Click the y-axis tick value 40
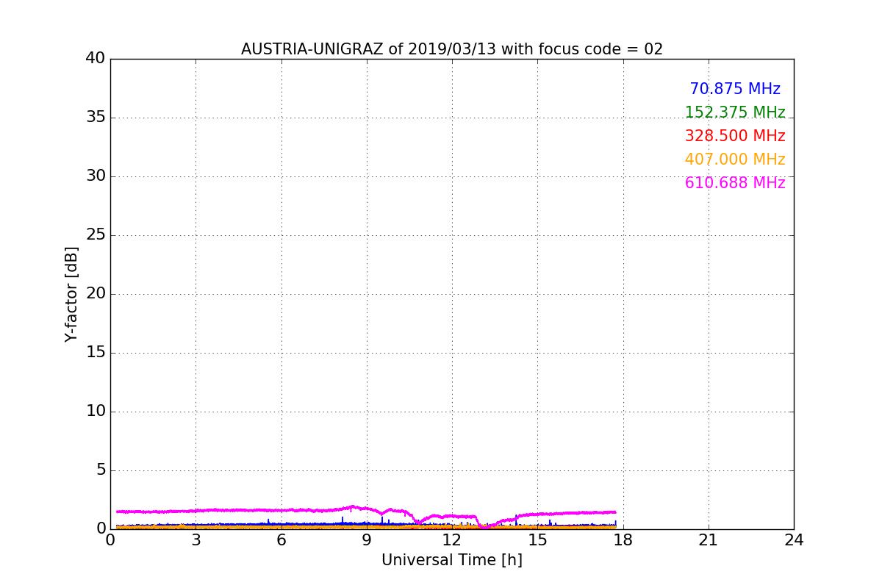This screenshot has height=588, width=882. pyautogui.click(x=96, y=58)
